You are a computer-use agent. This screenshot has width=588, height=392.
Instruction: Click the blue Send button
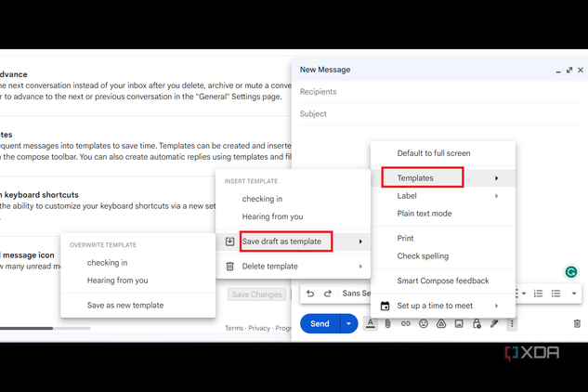[320, 323]
